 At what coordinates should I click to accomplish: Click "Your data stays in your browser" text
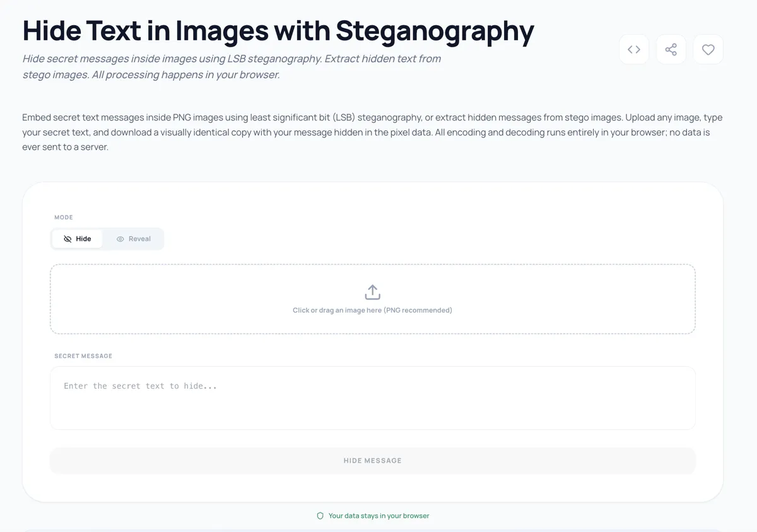pos(378,516)
